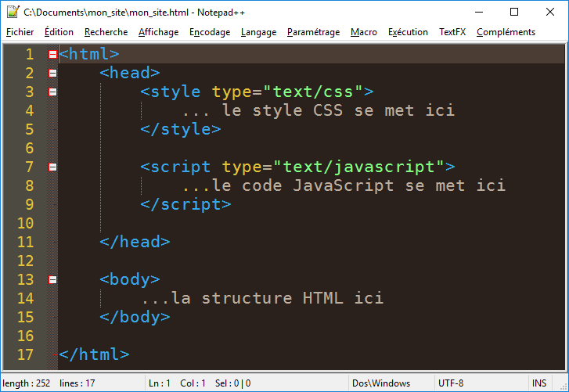
Task: Collapse the style block fold marker
Action: (52, 92)
